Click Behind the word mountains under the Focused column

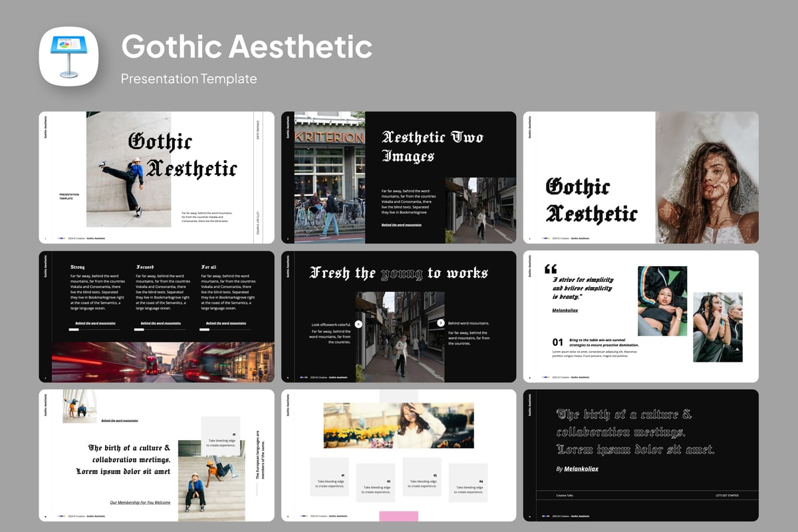click(160, 323)
